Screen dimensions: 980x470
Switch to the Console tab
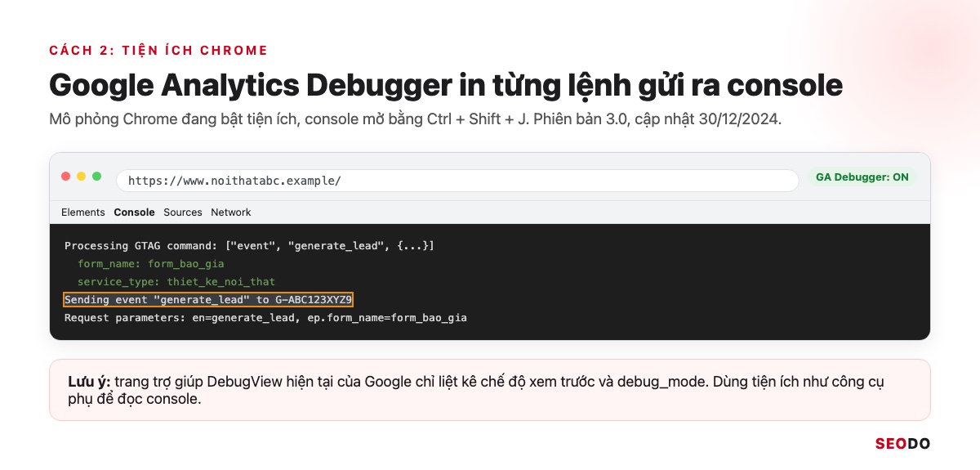point(134,213)
